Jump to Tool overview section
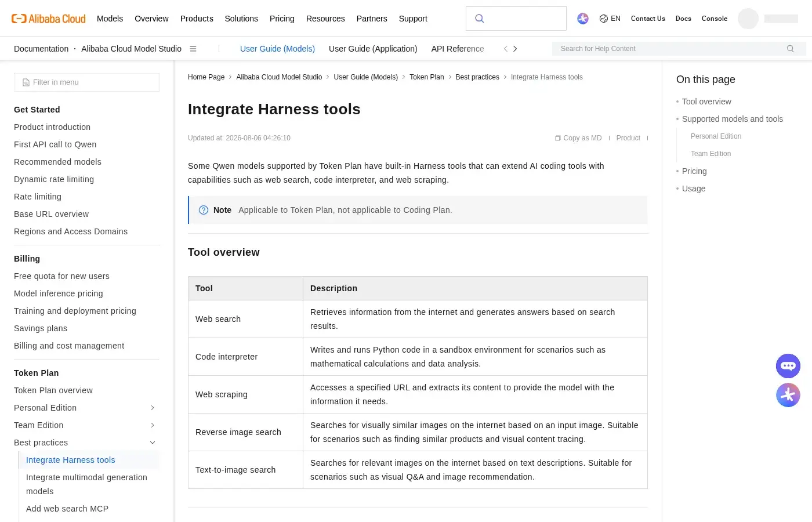This screenshot has height=522, width=812. coord(706,101)
